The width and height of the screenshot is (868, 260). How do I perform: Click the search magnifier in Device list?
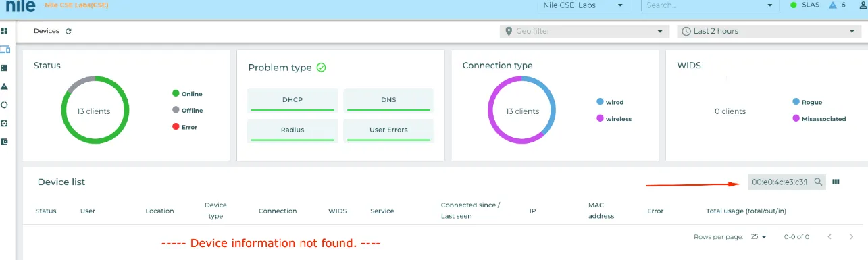coord(818,182)
